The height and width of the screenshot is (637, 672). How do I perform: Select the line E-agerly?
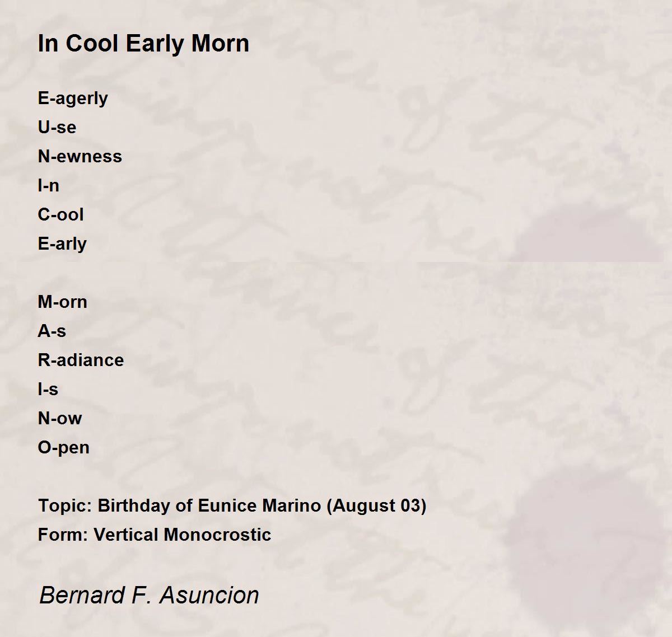click(73, 99)
